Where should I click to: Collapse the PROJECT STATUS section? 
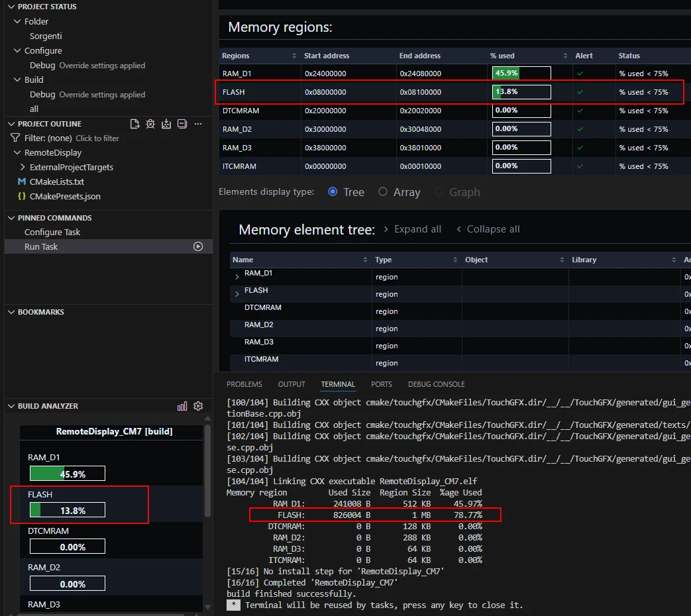[x=11, y=7]
